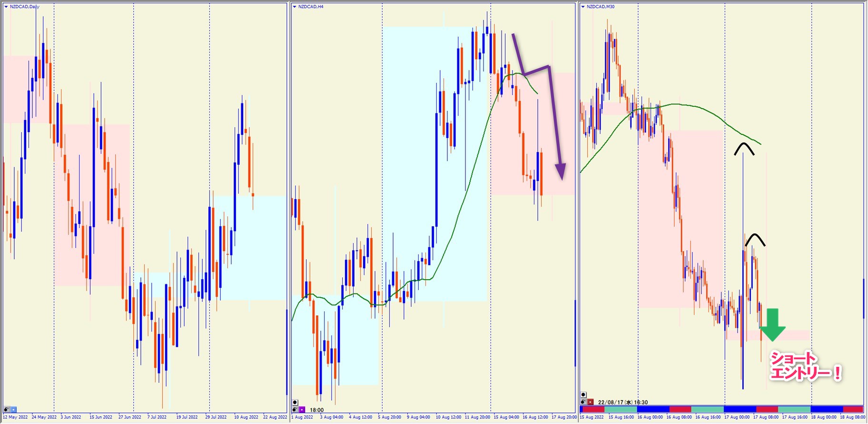868x424 pixels.
Task: Click the black circle icon on H4 chart
Action: 295,403
